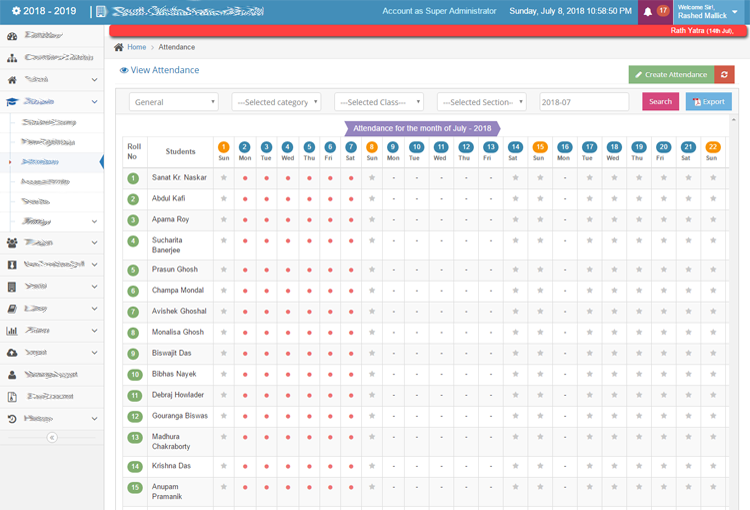This screenshot has height=510, width=750.
Task: Click the file document icon in the sidebar
Action: (12, 397)
